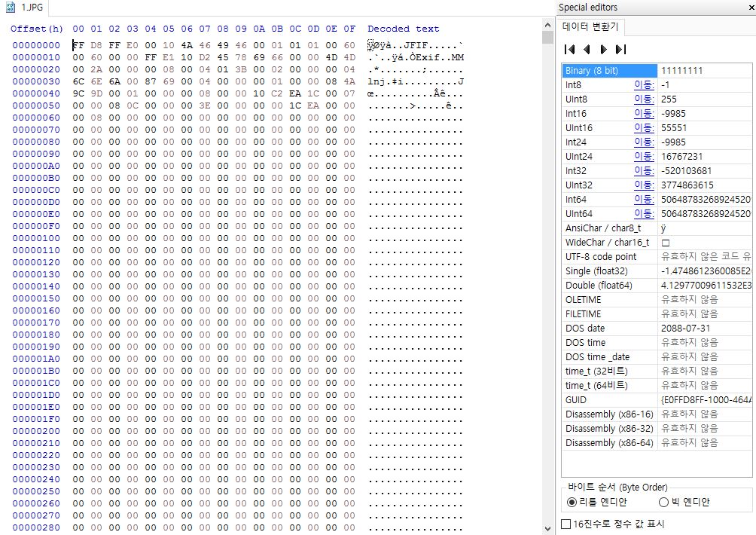Select the 리틀 엔디안 radio button
This screenshot has height=535, width=756.
572,502
